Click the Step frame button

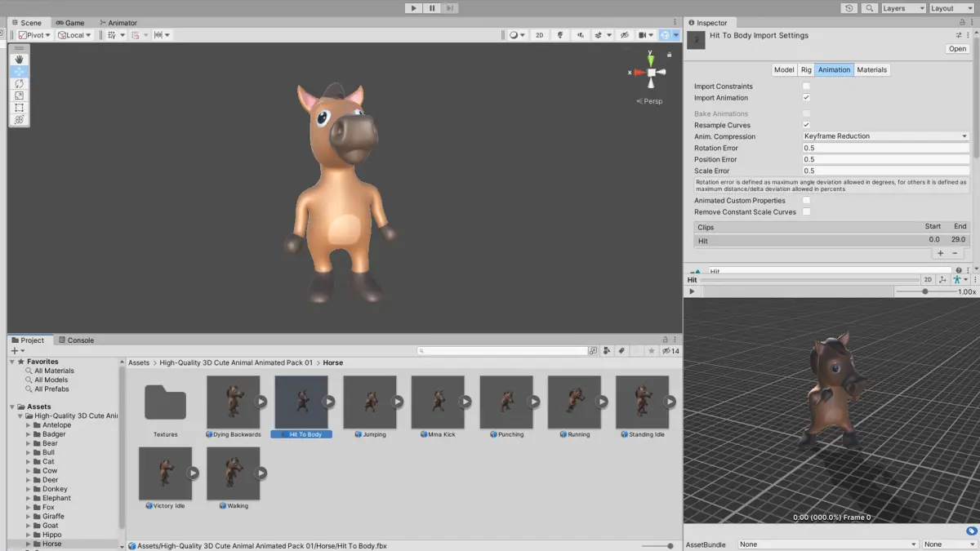pos(450,8)
